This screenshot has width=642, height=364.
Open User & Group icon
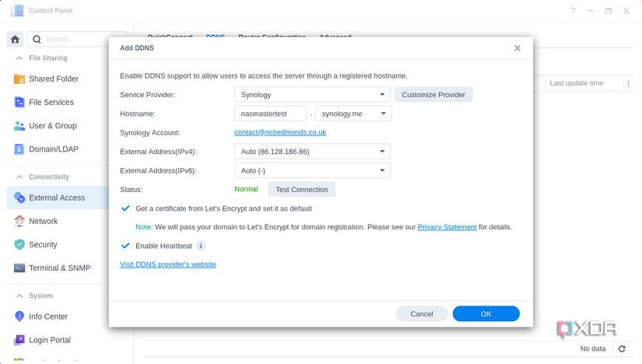(19, 126)
